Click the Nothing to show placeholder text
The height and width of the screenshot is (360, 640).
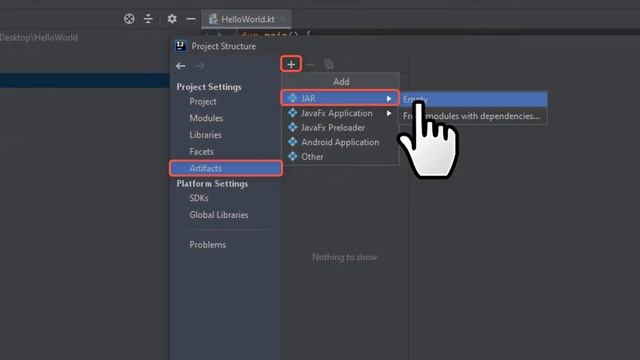point(345,257)
